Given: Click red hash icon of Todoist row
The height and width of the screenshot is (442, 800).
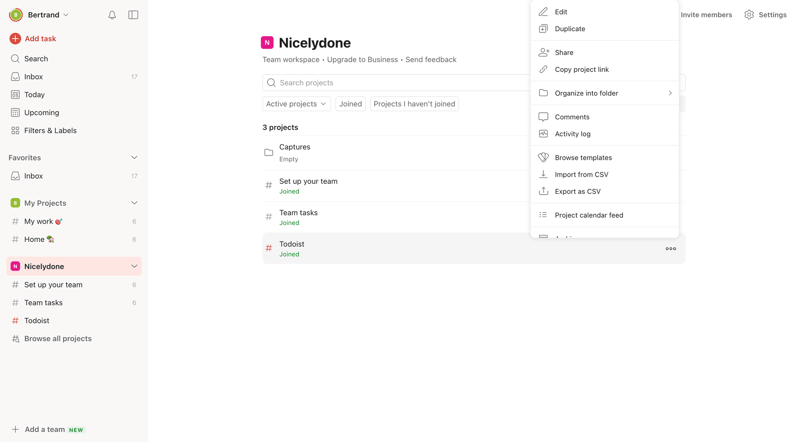Looking at the screenshot, I should pyautogui.click(x=268, y=248).
